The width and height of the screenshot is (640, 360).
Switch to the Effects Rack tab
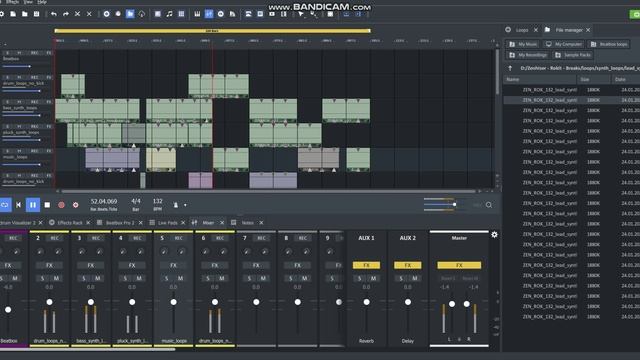(70, 223)
